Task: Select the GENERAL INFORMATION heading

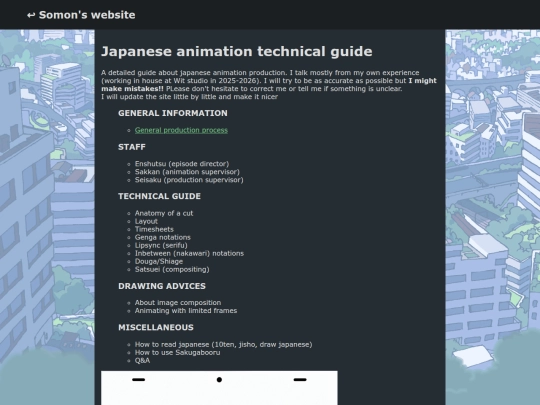Action: click(173, 113)
